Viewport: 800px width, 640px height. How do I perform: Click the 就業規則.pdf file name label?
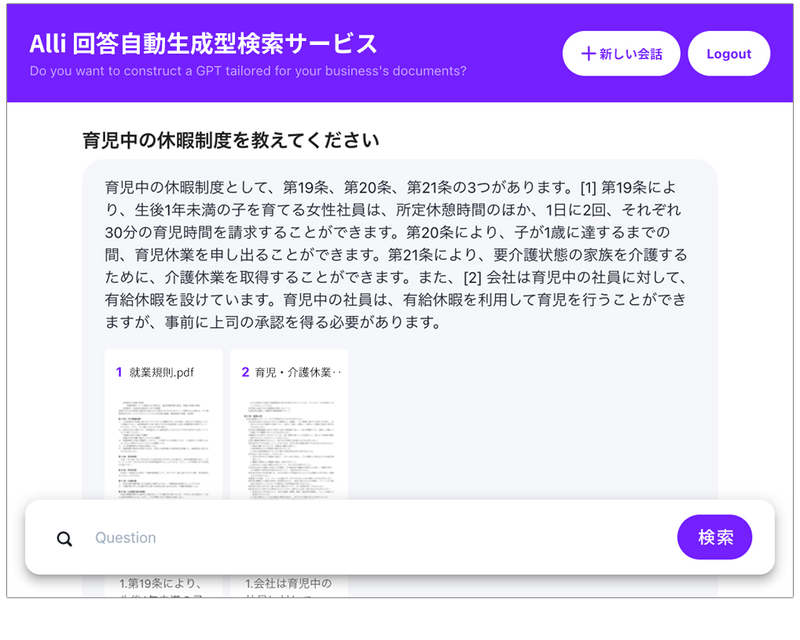click(x=160, y=371)
